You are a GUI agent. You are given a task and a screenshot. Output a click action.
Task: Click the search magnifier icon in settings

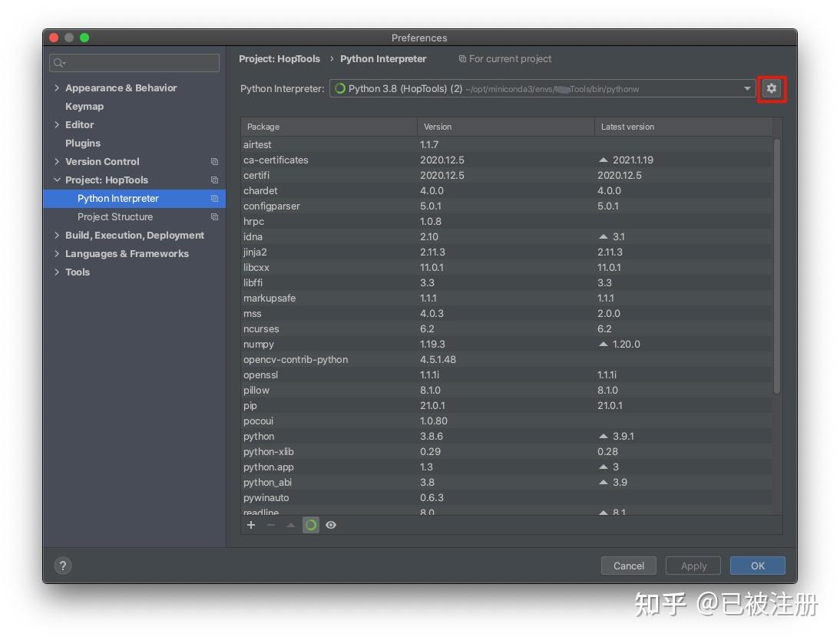pyautogui.click(x=59, y=63)
